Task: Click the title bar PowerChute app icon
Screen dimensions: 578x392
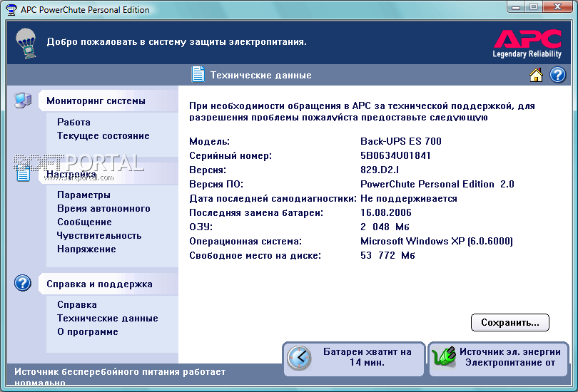Action: click(x=11, y=9)
